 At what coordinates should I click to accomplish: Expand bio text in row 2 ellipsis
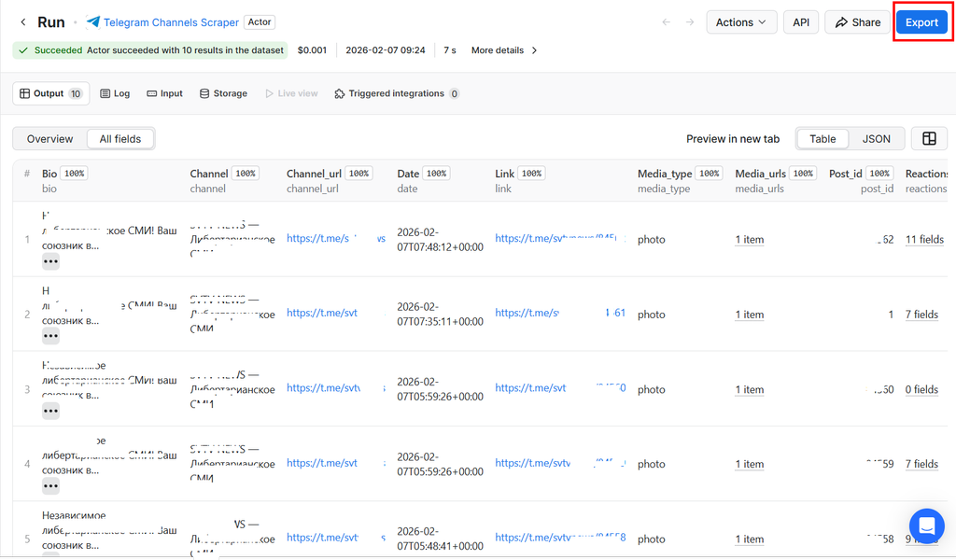[x=50, y=336]
